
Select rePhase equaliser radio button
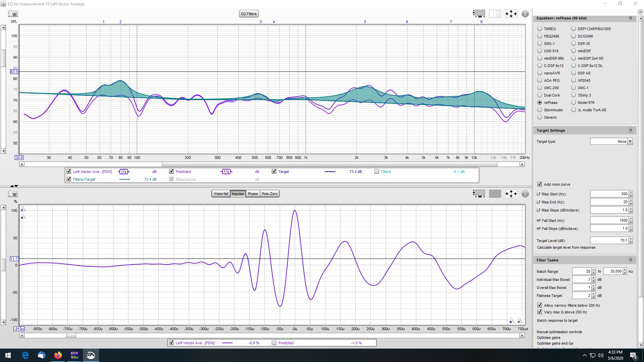pyautogui.click(x=540, y=103)
